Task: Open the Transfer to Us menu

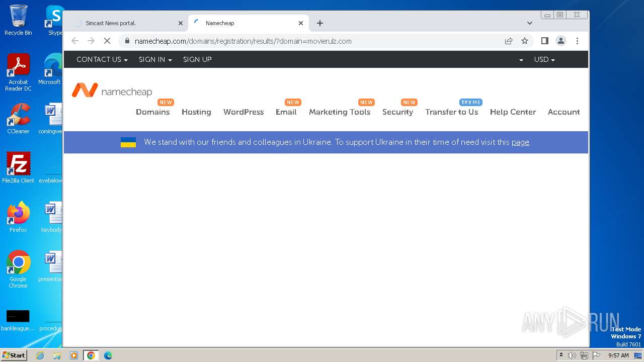Action: point(451,112)
